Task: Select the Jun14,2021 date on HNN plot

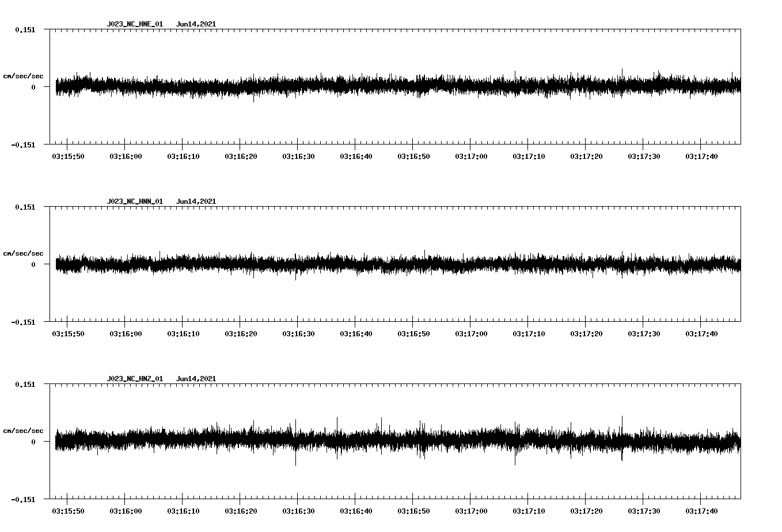Action: 196,202
